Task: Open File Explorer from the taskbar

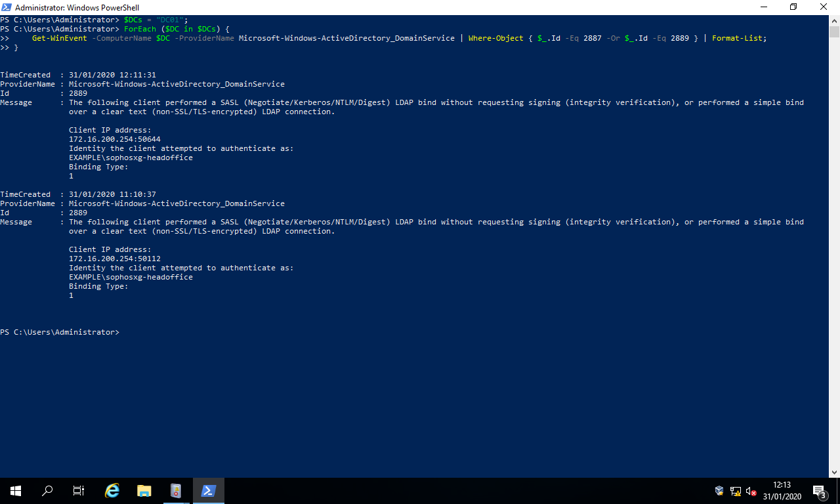Action: pos(144,490)
